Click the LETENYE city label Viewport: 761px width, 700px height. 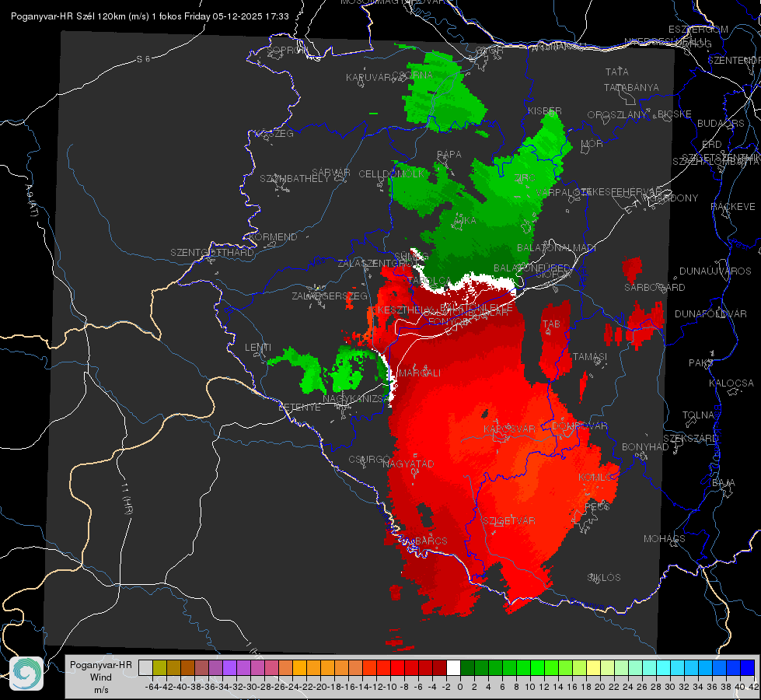pos(299,408)
